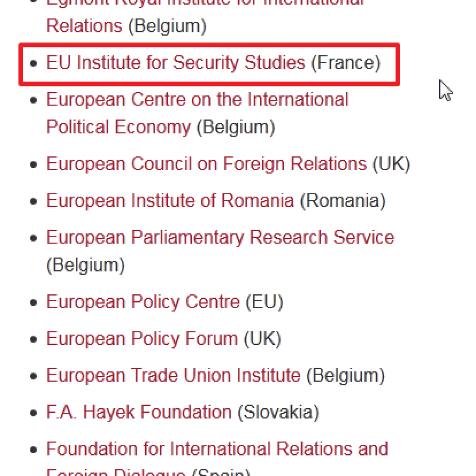
Task: Open European Centre on the International Political Economy
Action: pyautogui.click(x=197, y=113)
